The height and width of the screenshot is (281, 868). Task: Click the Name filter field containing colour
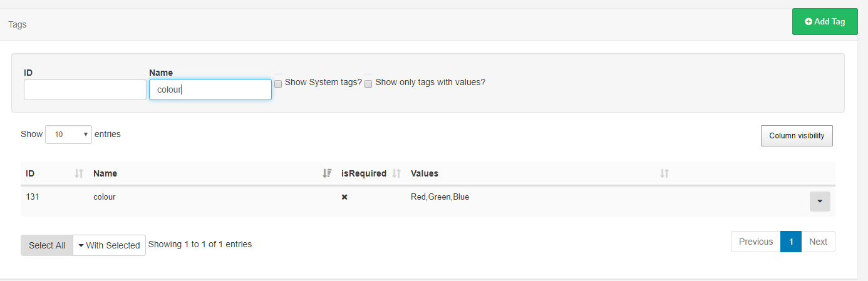(210, 89)
